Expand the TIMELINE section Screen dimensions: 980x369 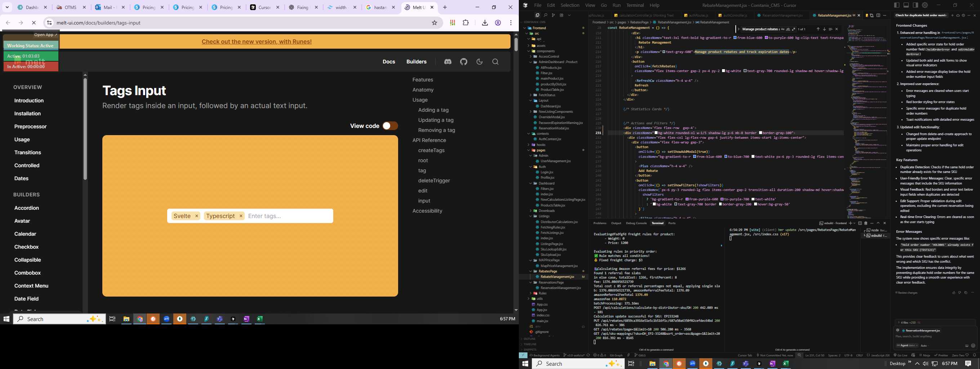click(530, 344)
